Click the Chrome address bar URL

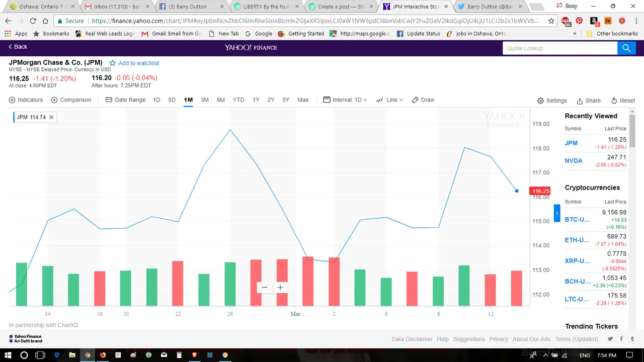click(x=315, y=21)
